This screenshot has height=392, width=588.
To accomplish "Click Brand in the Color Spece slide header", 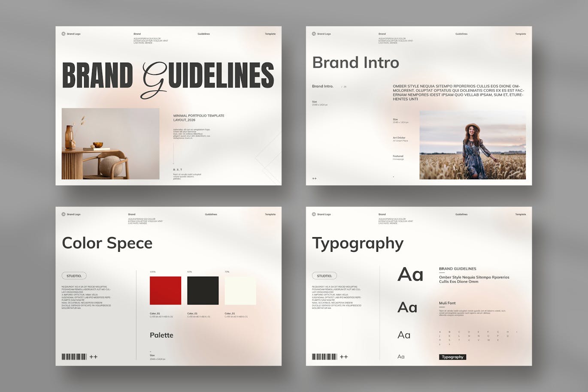I will click(132, 214).
